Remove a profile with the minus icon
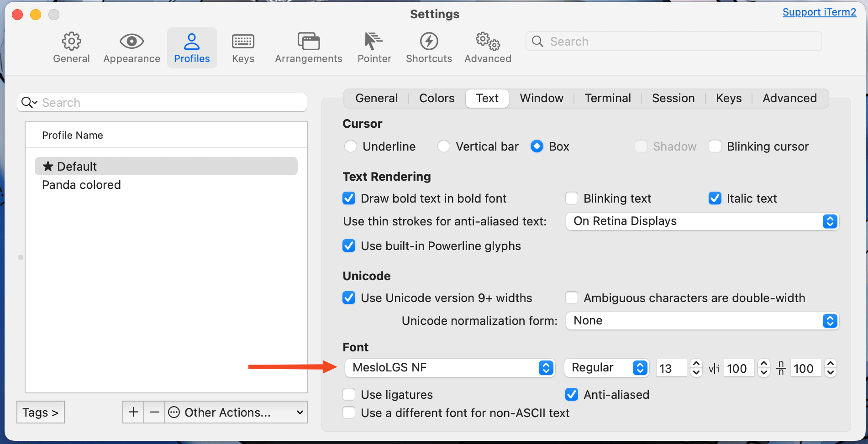The width and height of the screenshot is (868, 444). (154, 412)
